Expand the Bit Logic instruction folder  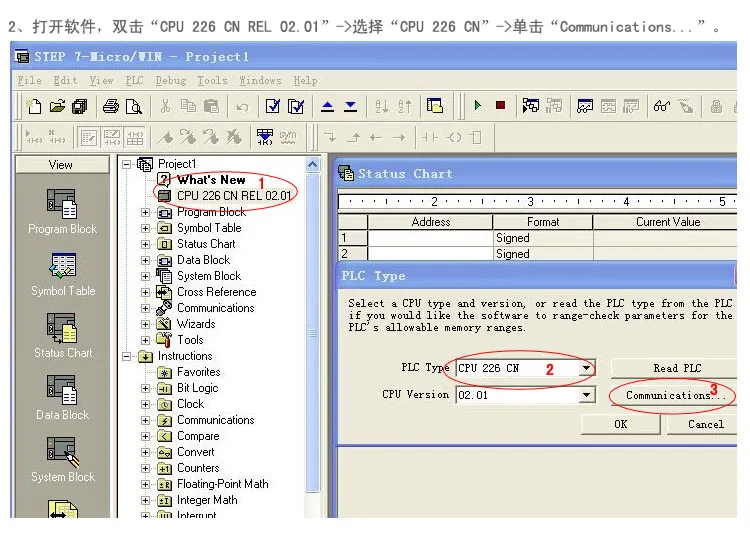145,388
